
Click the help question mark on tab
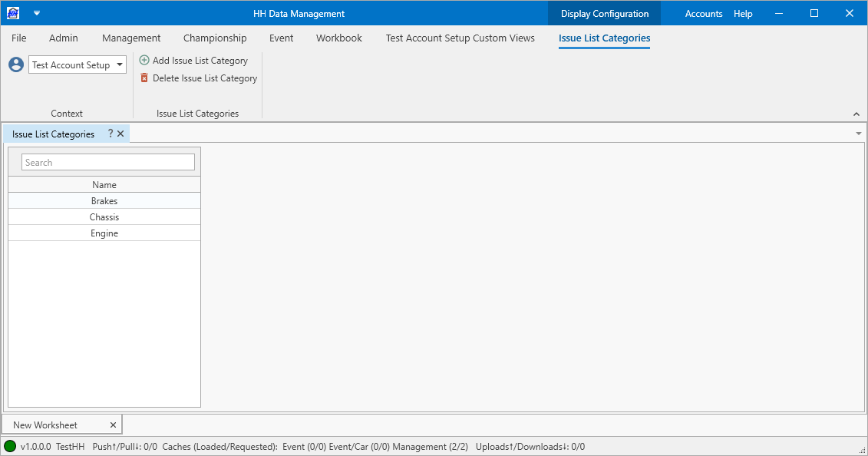(110, 134)
